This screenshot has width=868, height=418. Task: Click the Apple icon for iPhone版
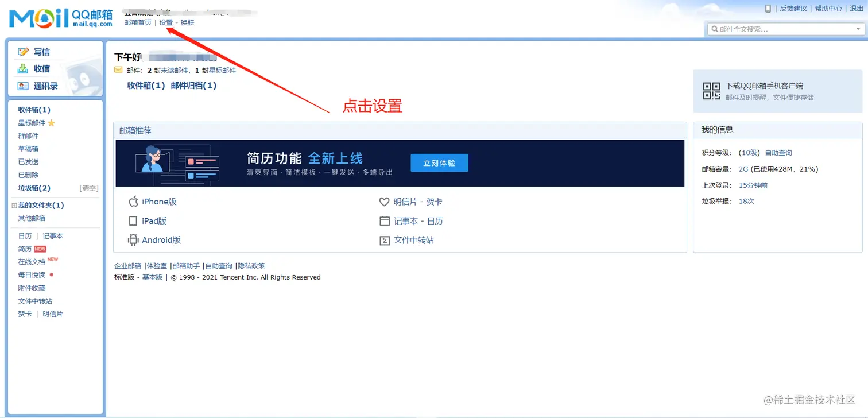tap(133, 201)
